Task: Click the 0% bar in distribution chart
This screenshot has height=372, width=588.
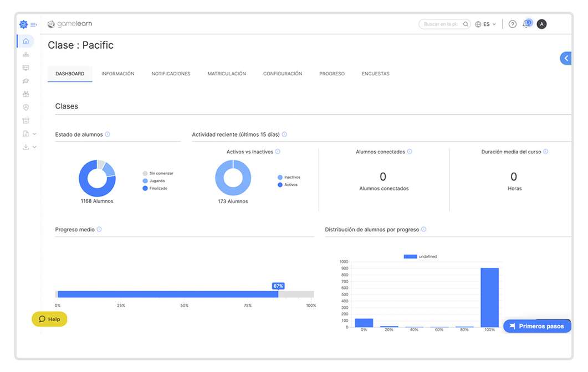Action: tap(364, 323)
